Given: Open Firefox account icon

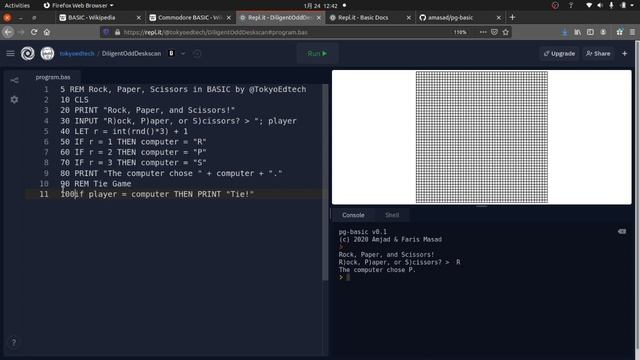Looking at the screenshot, I should (603, 32).
